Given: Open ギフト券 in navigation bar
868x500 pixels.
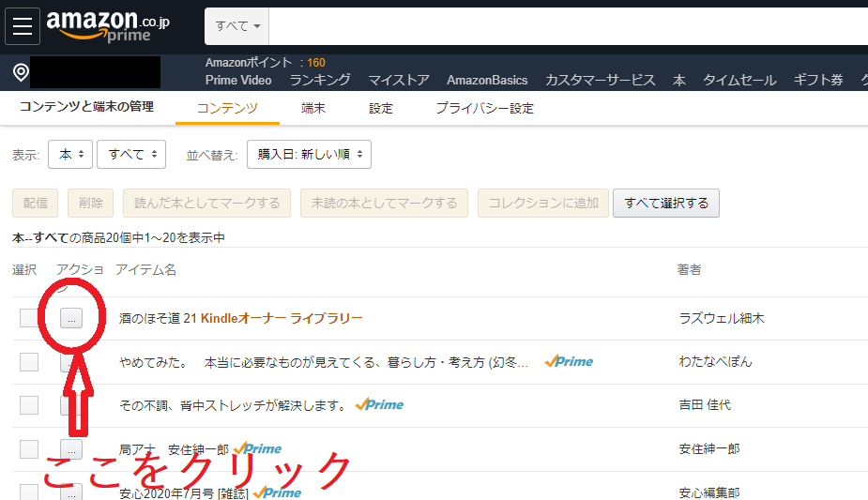Looking at the screenshot, I should [818, 80].
